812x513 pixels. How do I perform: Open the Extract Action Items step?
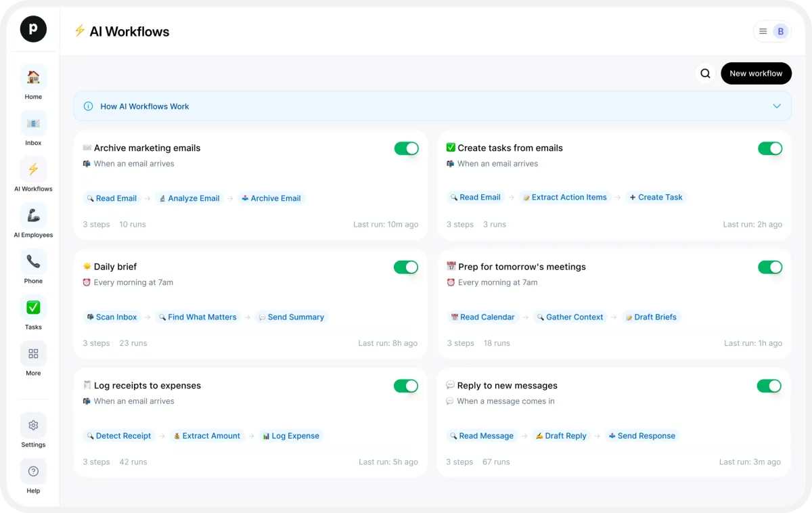(565, 198)
